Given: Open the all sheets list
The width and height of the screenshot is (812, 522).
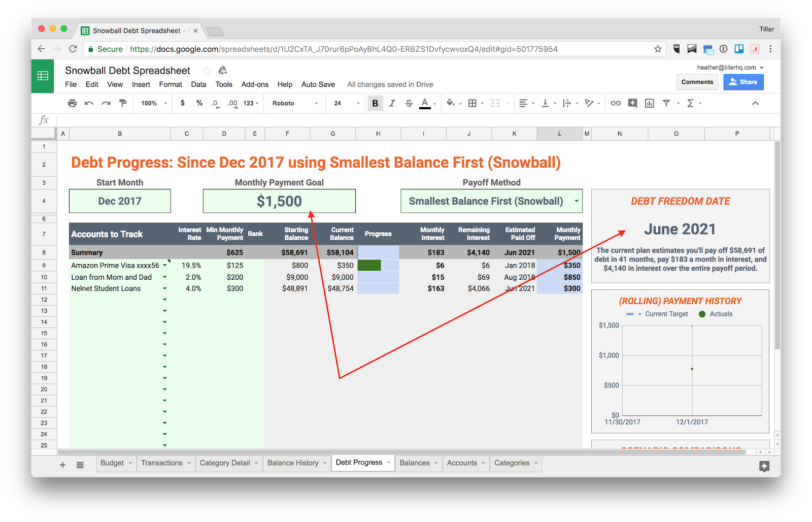Looking at the screenshot, I should tap(80, 465).
